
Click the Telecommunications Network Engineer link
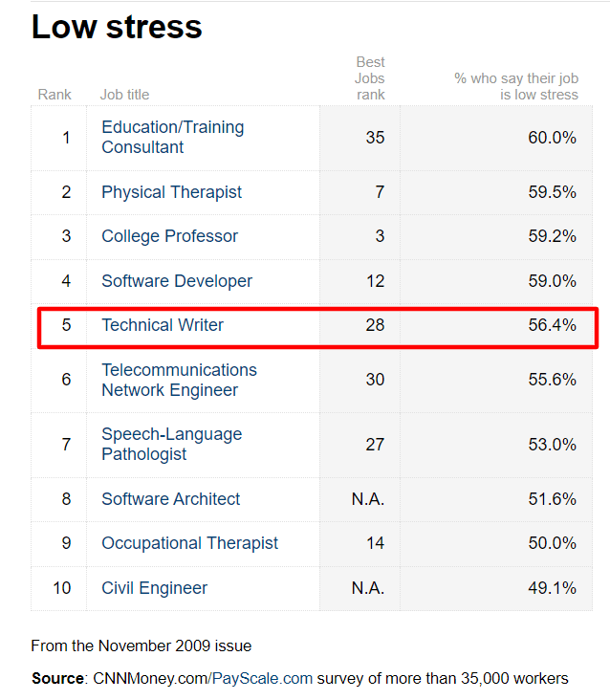pos(179,380)
